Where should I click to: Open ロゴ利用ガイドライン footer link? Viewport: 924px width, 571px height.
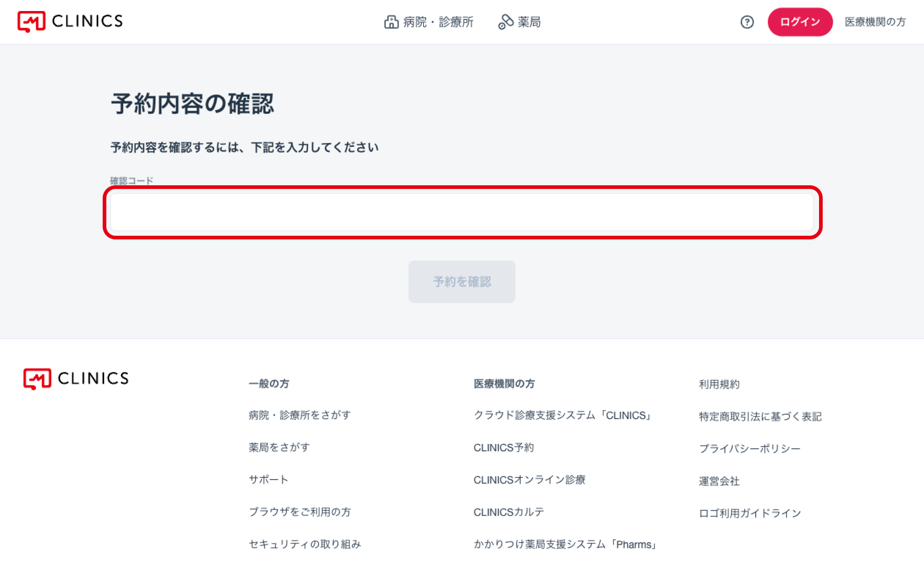(750, 513)
